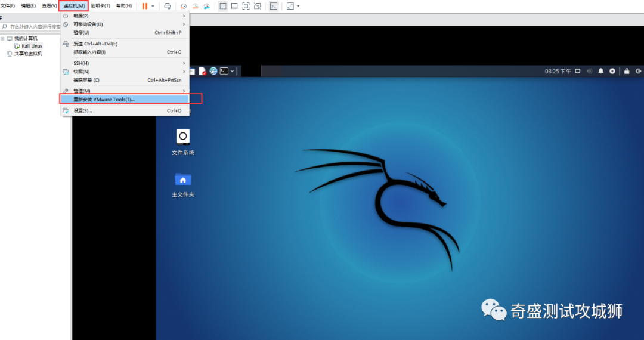
Task: Open the 查看(V) menu
Action: pos(49,6)
